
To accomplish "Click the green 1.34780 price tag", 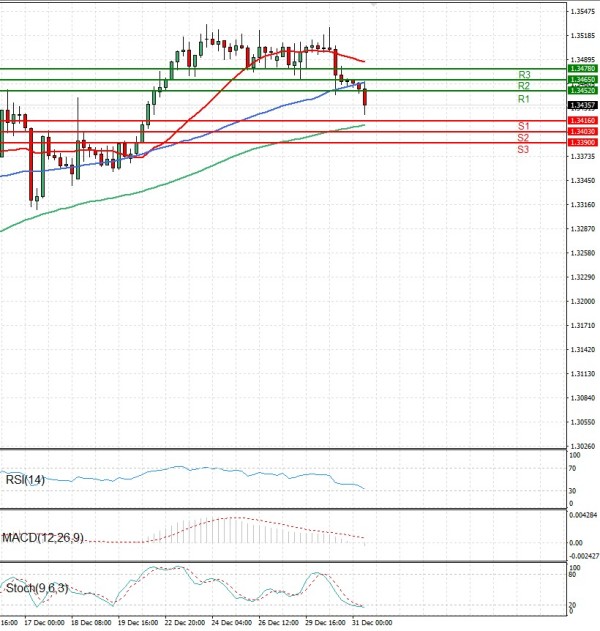I will 581,69.
